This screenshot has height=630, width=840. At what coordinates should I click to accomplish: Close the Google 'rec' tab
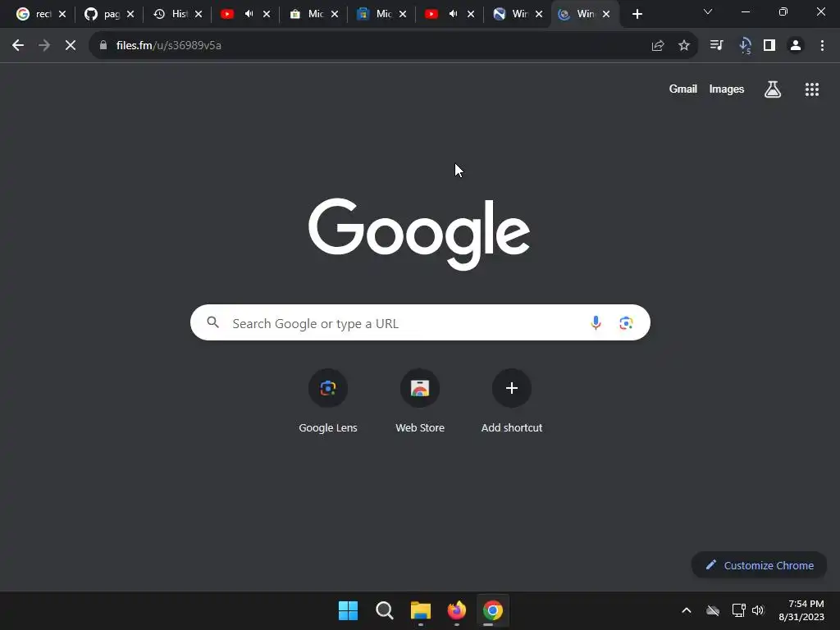point(62,14)
